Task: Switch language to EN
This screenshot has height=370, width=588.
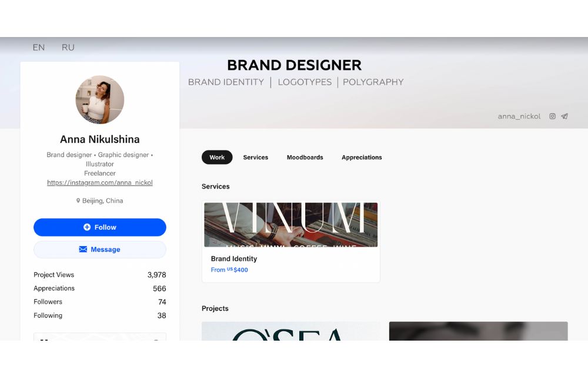Action: [x=39, y=48]
